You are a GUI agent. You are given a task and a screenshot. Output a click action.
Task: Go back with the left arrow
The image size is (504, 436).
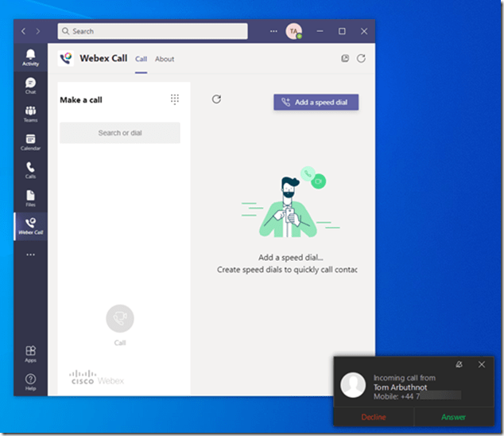(23, 31)
